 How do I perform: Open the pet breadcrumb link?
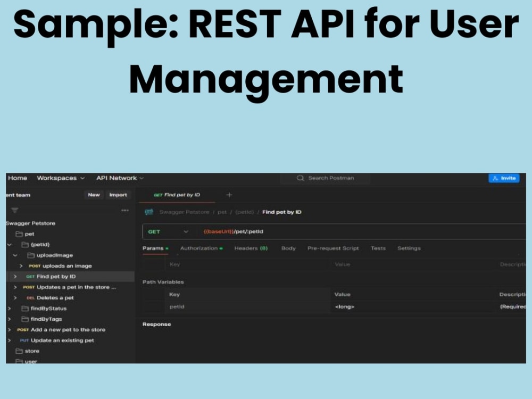[x=222, y=212]
